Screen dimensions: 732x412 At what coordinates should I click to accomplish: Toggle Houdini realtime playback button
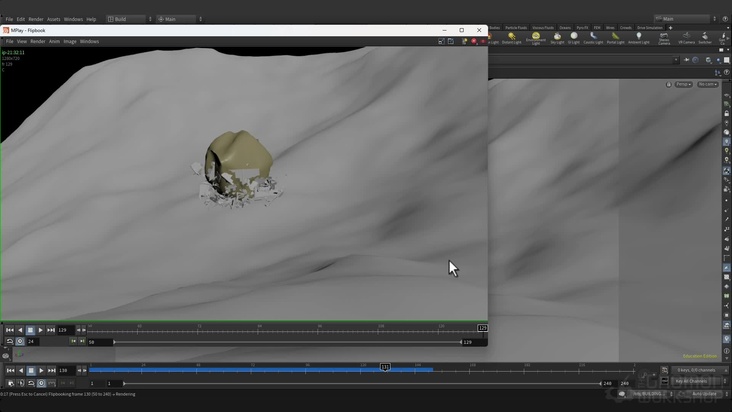pyautogui.click(x=41, y=383)
